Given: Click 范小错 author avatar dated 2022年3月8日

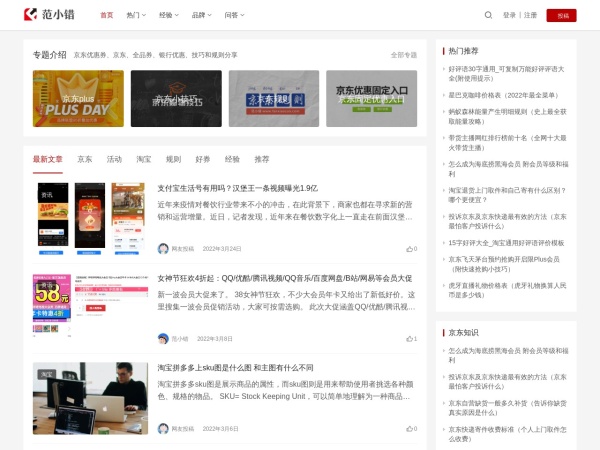Looking at the screenshot, I should pos(163,339).
